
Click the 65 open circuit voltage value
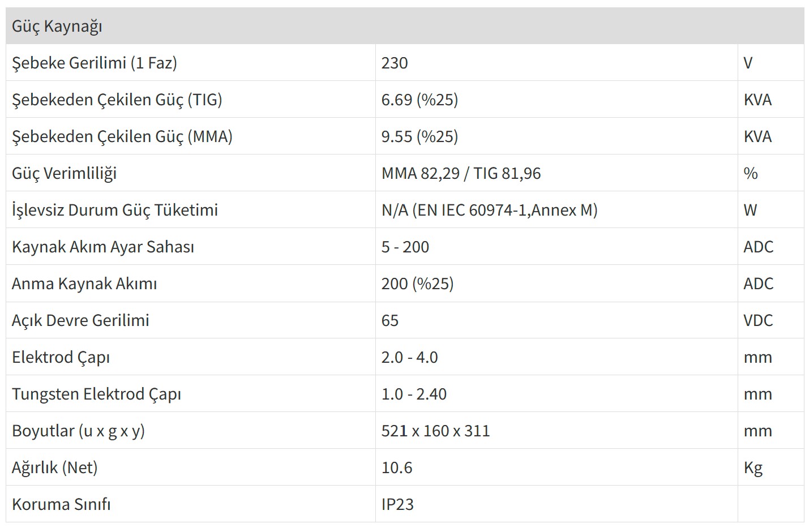390,320
